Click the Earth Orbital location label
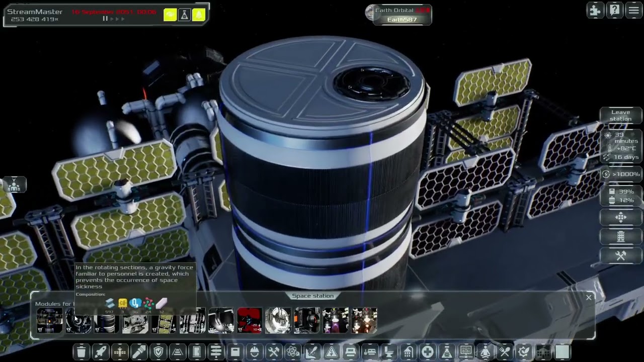This screenshot has height=362, width=644. 394,10
